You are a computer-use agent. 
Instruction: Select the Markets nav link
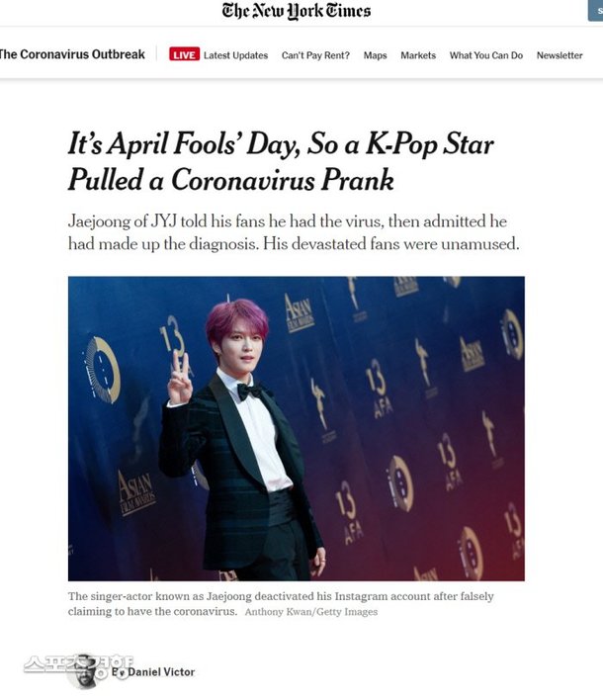[x=418, y=55]
